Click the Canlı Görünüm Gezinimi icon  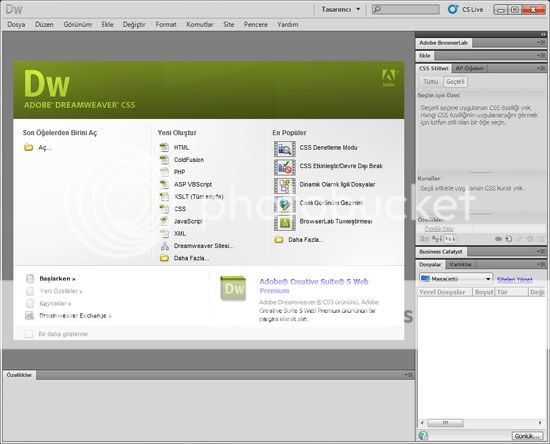tap(284, 204)
